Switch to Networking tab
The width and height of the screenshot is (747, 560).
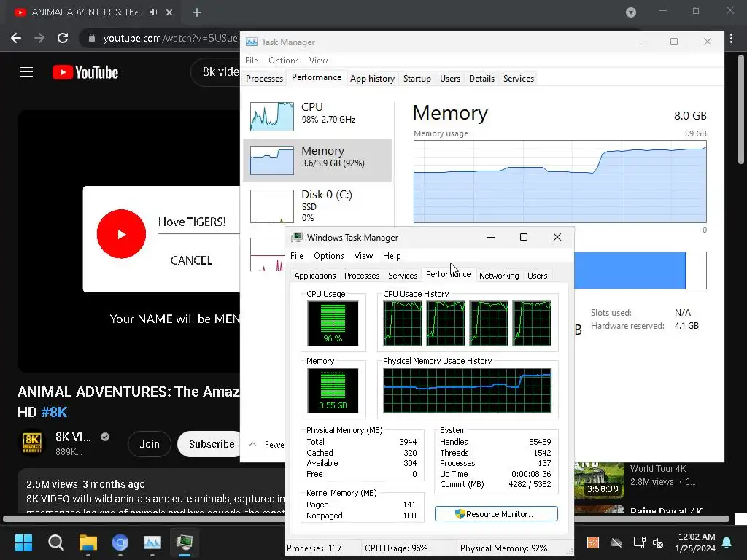click(x=499, y=276)
